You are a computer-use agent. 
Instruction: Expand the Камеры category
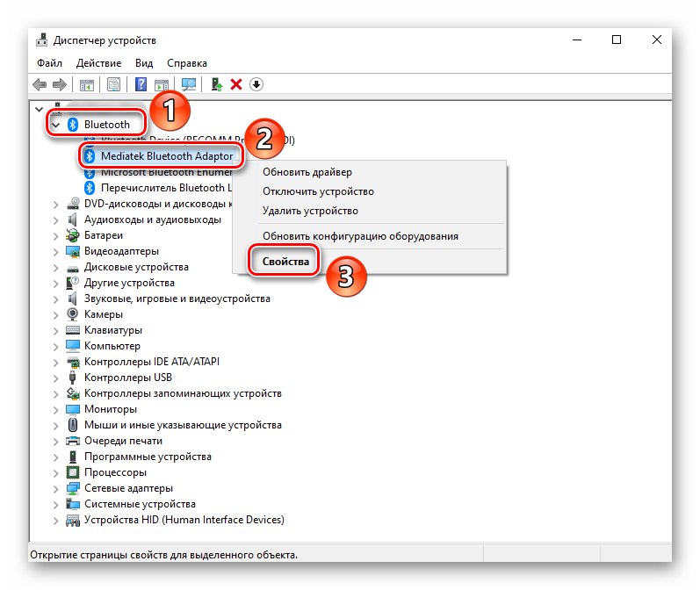tap(56, 314)
